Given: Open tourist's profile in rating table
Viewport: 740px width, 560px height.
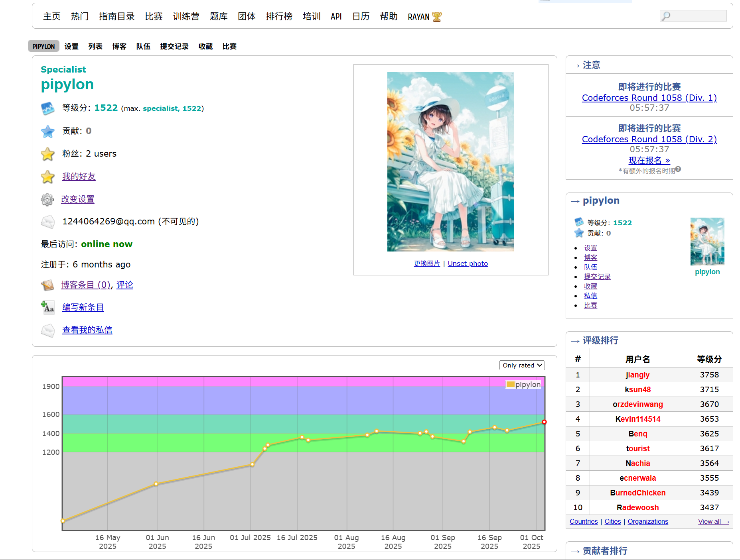Looking at the screenshot, I should point(637,448).
